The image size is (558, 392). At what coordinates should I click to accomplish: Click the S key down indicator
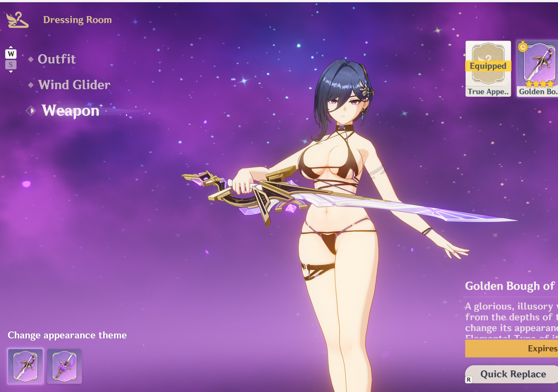click(x=11, y=65)
